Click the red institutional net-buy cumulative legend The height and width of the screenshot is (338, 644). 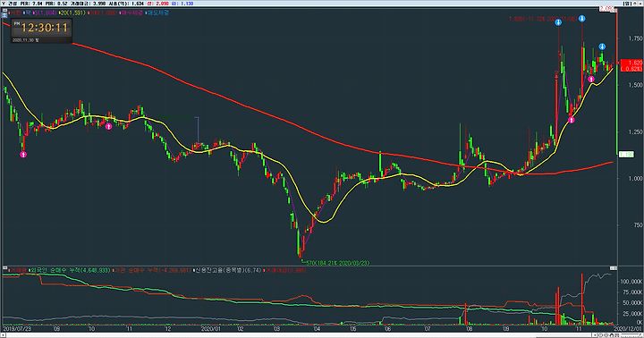(151, 270)
